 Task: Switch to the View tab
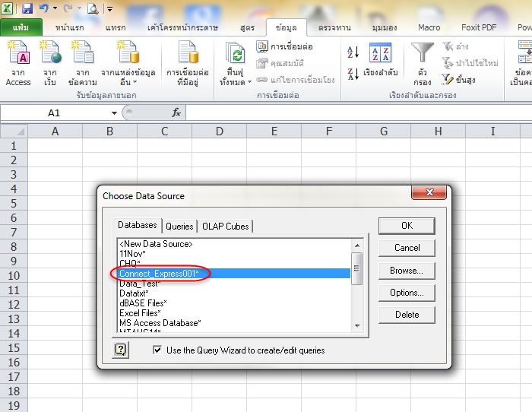pos(385,27)
